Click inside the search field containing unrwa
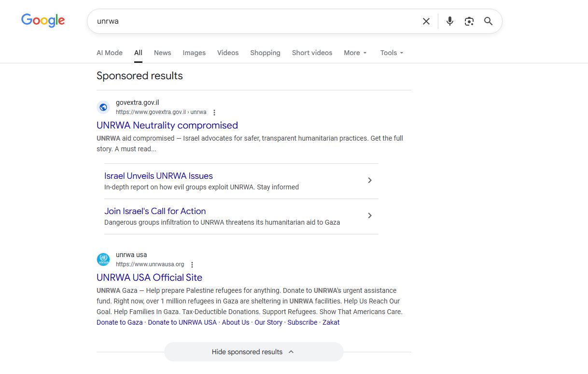Image resolution: width=588 pixels, height=374 pixels. point(251,21)
